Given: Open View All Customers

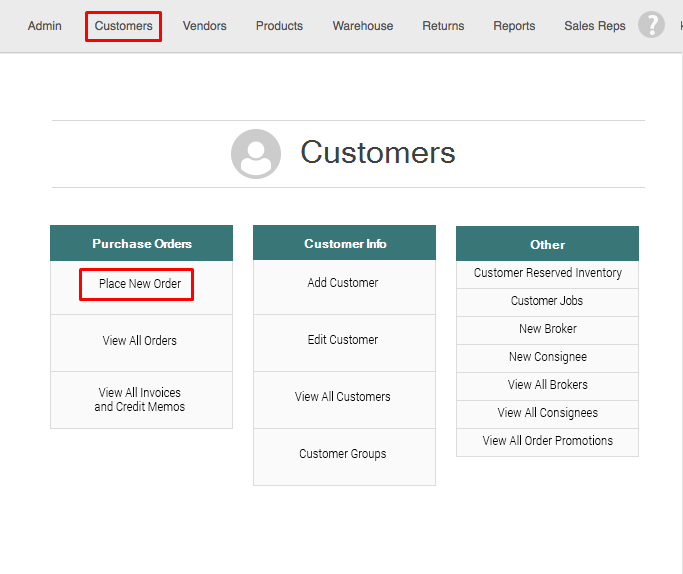Looking at the screenshot, I should (343, 397).
